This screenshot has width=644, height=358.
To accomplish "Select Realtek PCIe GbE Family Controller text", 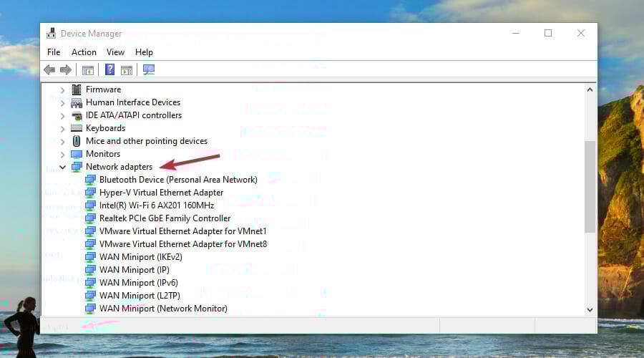I will tap(165, 218).
